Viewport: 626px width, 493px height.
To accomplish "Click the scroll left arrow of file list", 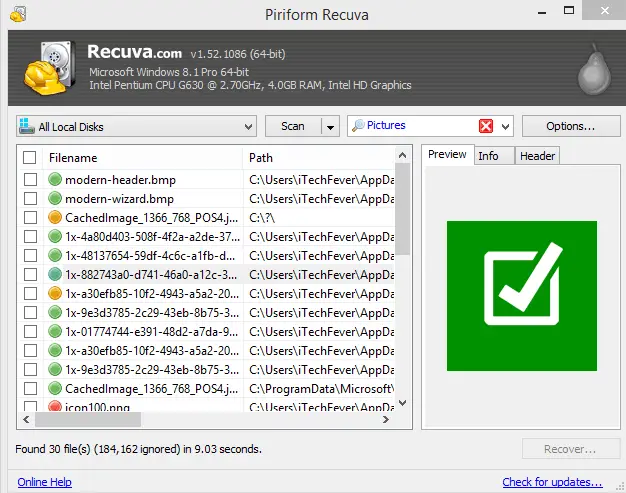I will [x=26, y=419].
